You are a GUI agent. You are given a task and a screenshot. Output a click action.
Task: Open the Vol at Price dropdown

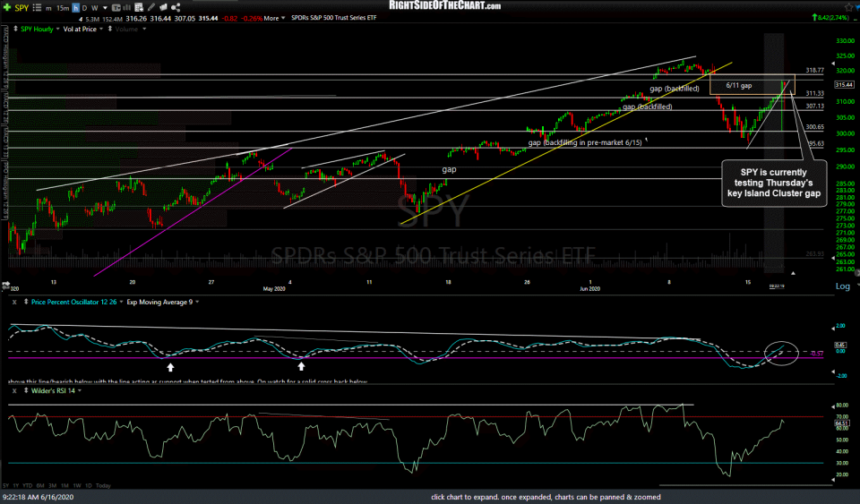(101, 29)
